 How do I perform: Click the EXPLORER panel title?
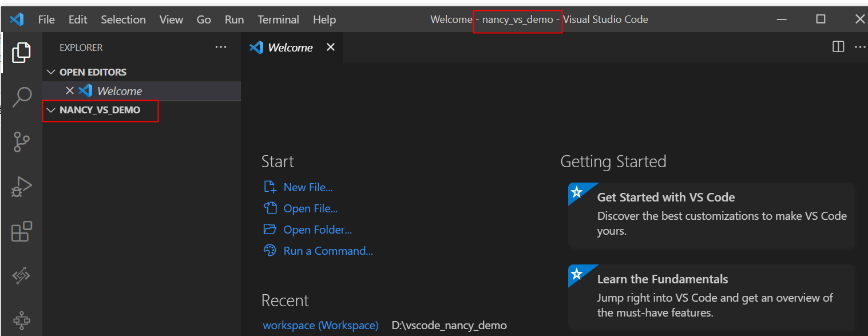(81, 48)
